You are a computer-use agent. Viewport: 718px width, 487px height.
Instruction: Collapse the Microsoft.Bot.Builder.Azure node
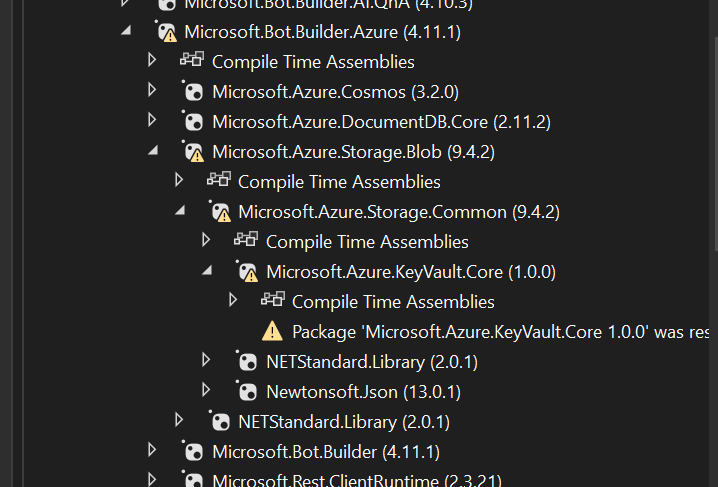125,31
